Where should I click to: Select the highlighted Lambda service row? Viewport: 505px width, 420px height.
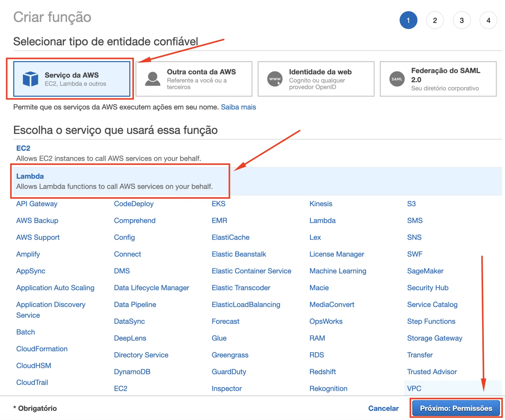pos(258,181)
